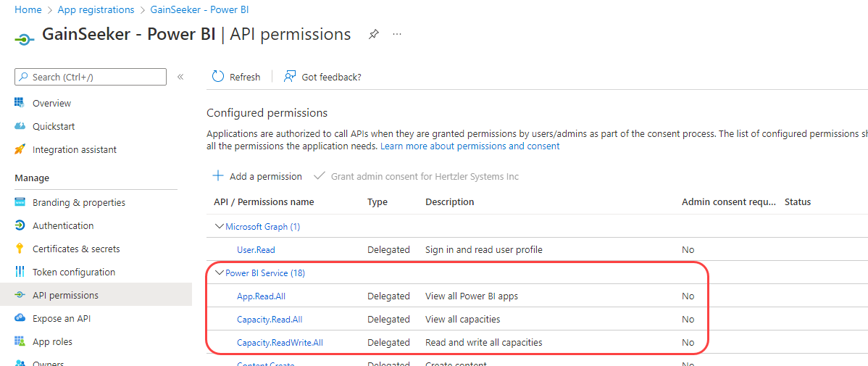This screenshot has height=366, width=868.
Task: Click the Certificates & secrets key icon
Action: [x=20, y=249]
